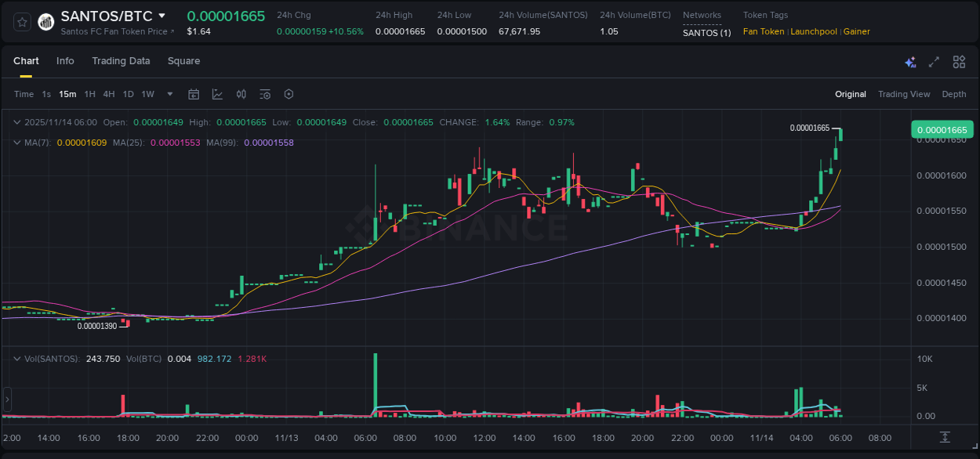This screenshot has height=459, width=980.
Task: Enter fullscreen chart mode
Action: tap(933, 61)
